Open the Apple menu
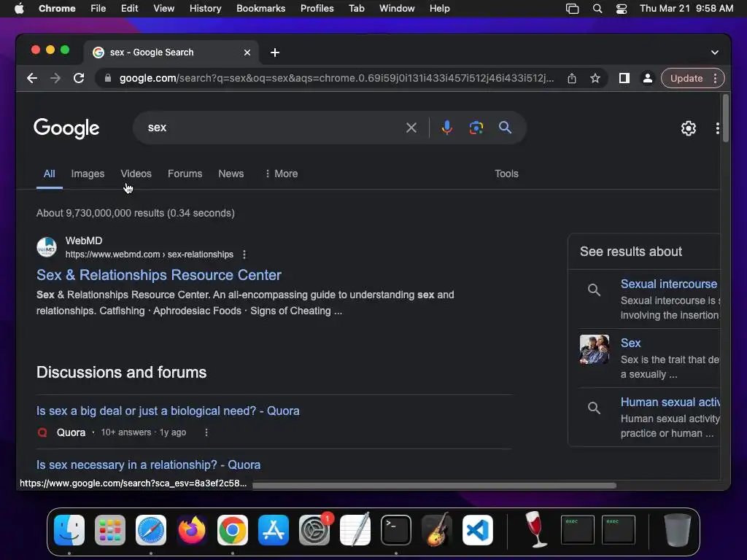The image size is (747, 560). point(19,9)
